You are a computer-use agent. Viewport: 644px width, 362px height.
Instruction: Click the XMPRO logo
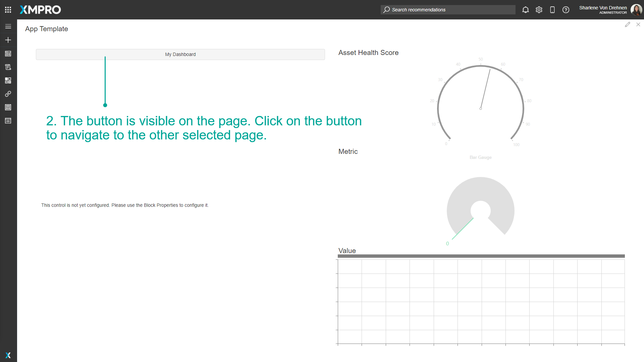click(40, 10)
